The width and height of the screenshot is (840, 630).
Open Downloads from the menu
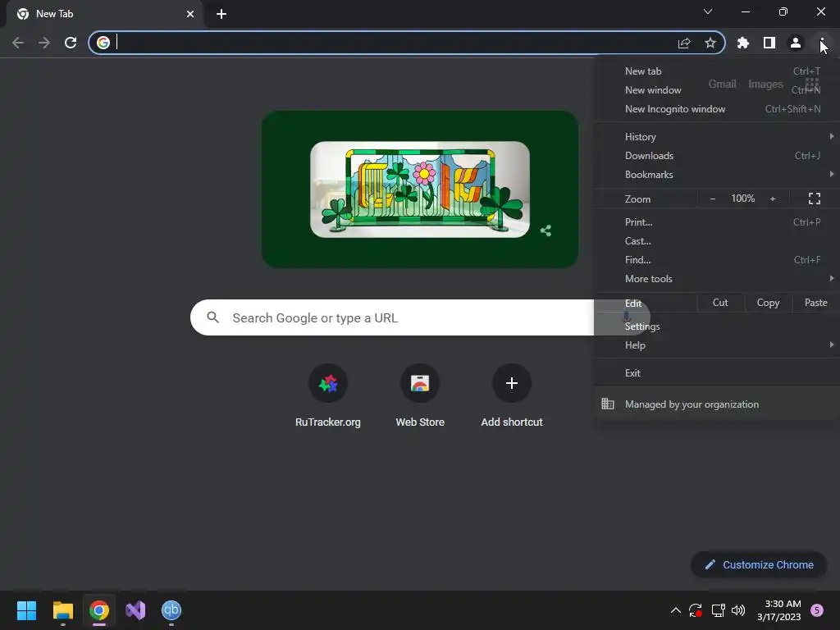717,156
